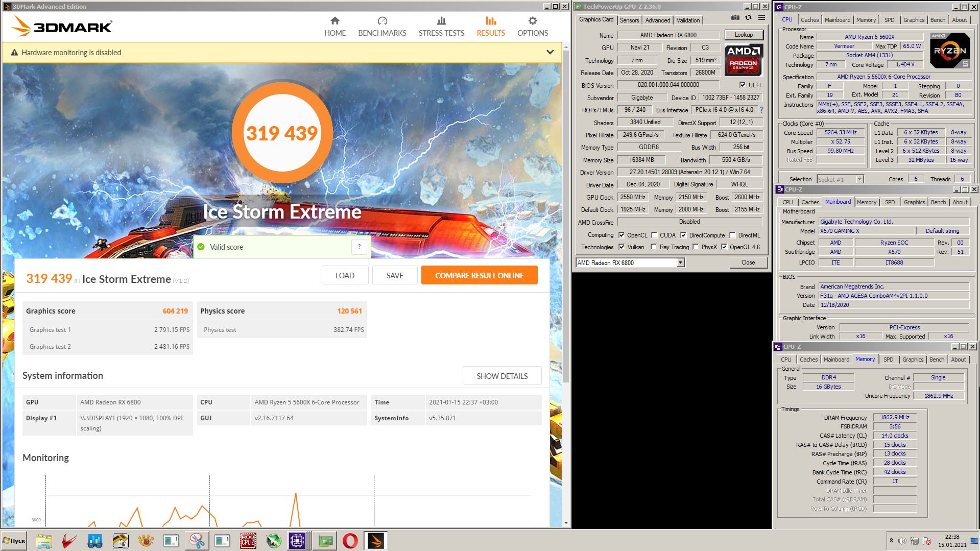Open Bench tab in the Memory CPU-Z window

pyautogui.click(x=937, y=360)
